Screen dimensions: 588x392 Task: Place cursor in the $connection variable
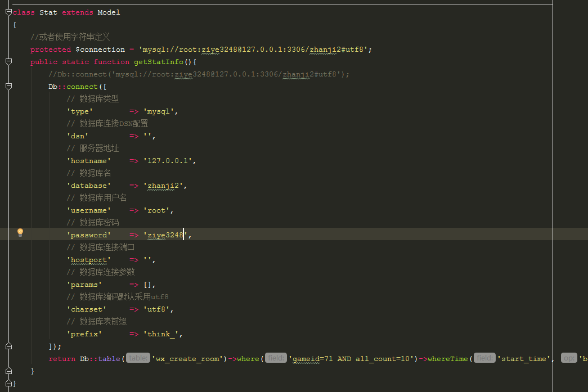tap(100, 49)
